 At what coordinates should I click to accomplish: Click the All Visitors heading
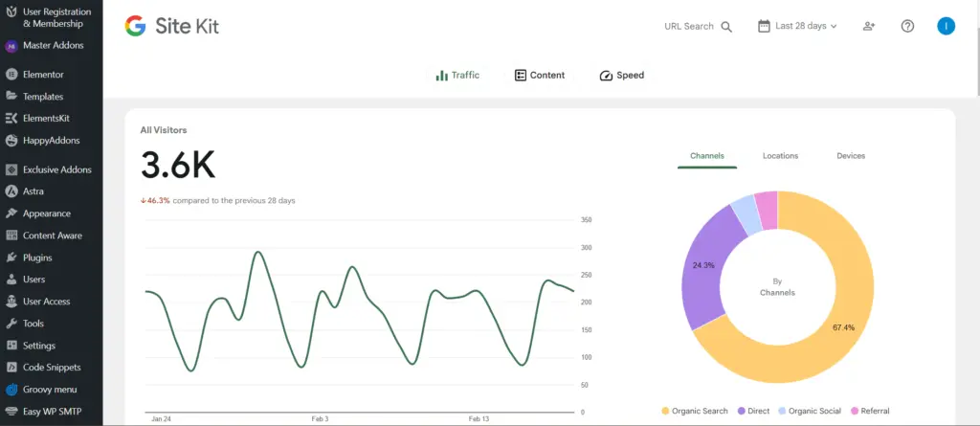(x=164, y=130)
